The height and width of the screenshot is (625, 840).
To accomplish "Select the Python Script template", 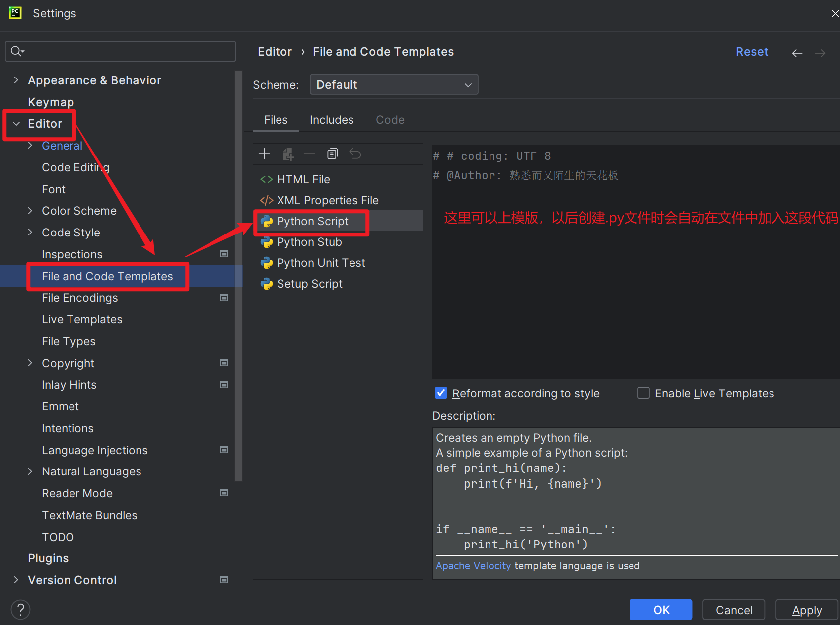I will [x=338, y=221].
